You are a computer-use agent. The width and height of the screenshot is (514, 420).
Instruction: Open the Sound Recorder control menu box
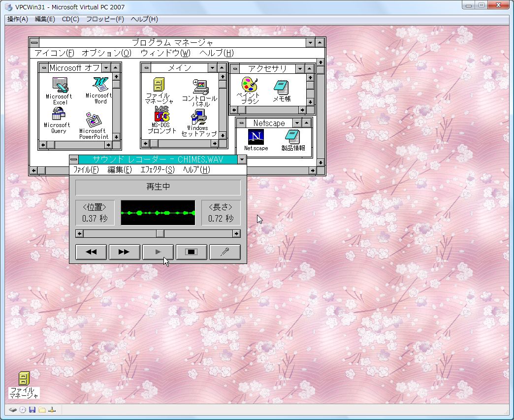pyautogui.click(x=74, y=159)
